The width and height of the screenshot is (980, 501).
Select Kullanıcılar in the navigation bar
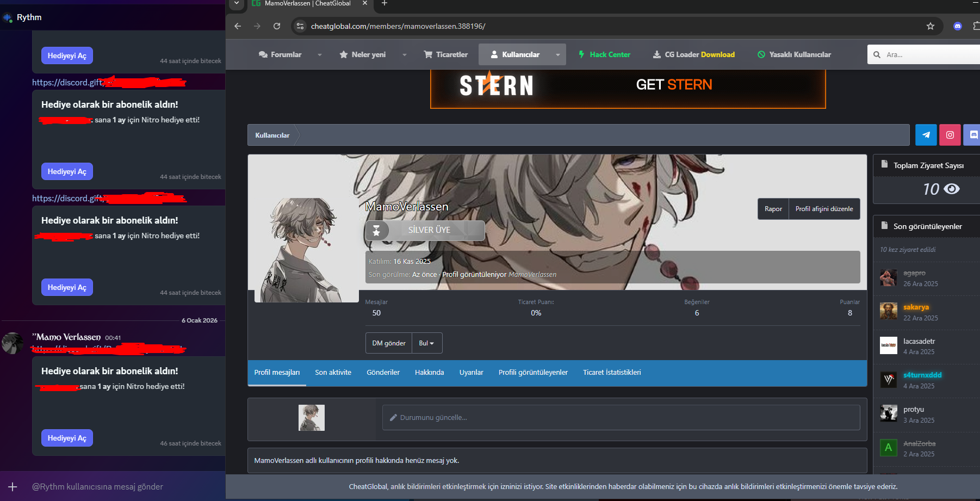tap(515, 54)
